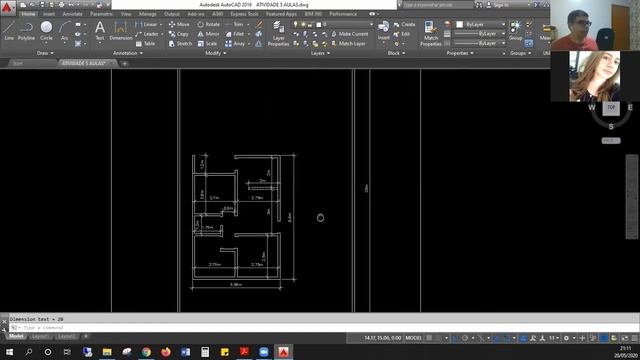Click the Array tool
The width and height of the screenshot is (640, 360).
(x=235, y=44)
